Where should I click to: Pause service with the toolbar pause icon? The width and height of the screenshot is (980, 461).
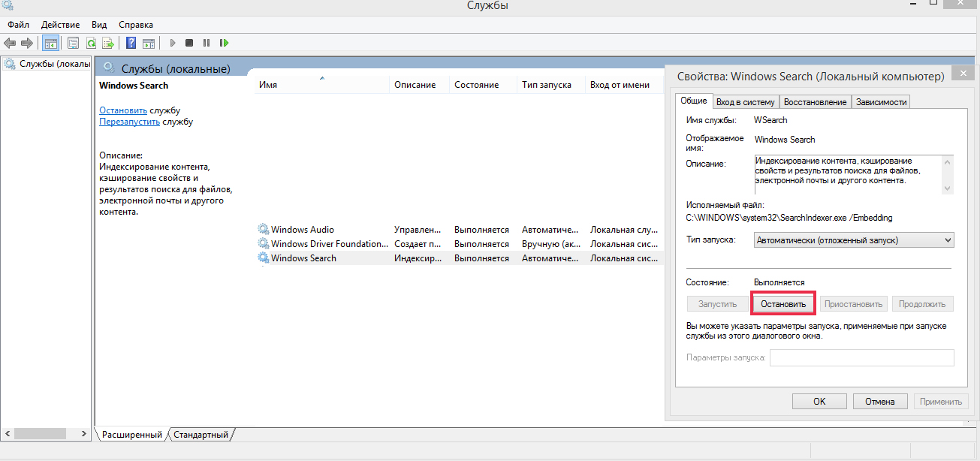tap(207, 44)
